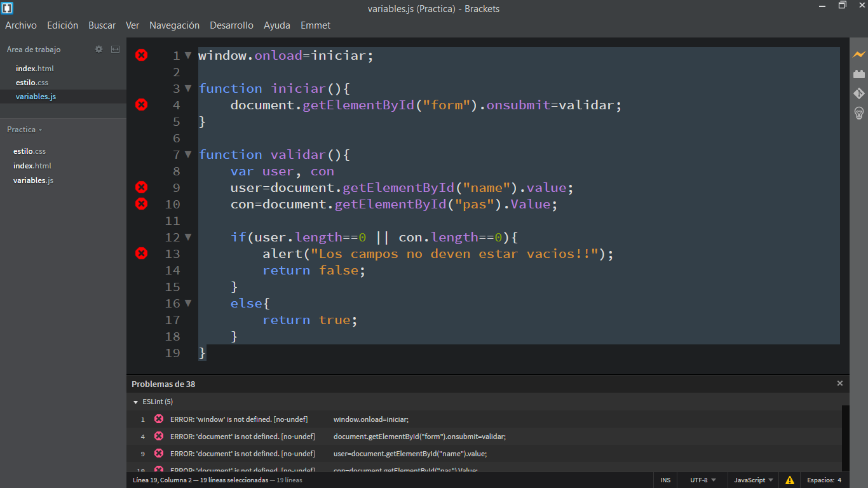Open the Edición menu
The image size is (868, 488).
click(63, 25)
